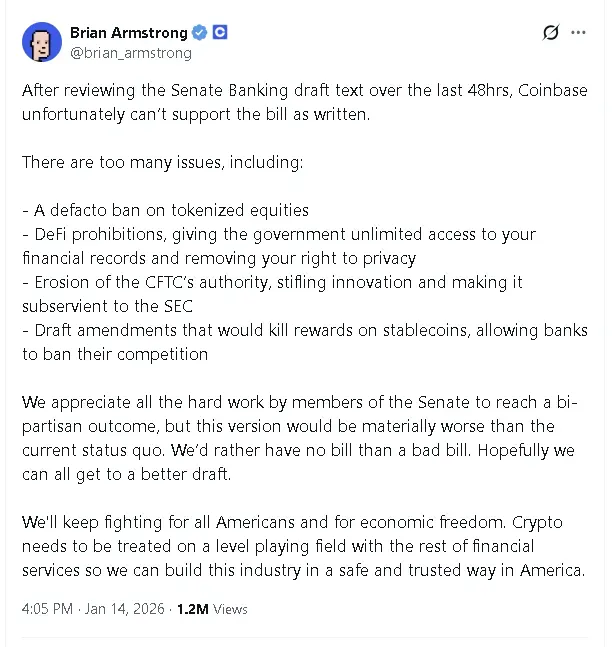The width and height of the screenshot is (612, 647).
Task: Click the "We'll keep fighting" closing paragraph
Action: point(300,547)
